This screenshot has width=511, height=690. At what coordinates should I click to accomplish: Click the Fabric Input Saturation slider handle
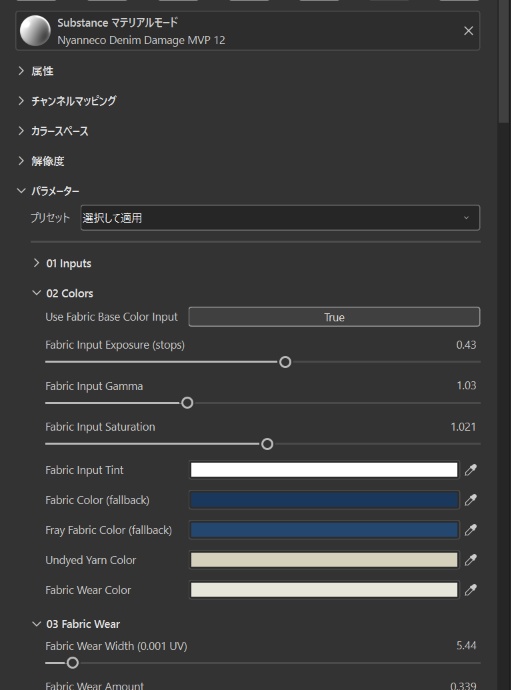[x=267, y=444]
